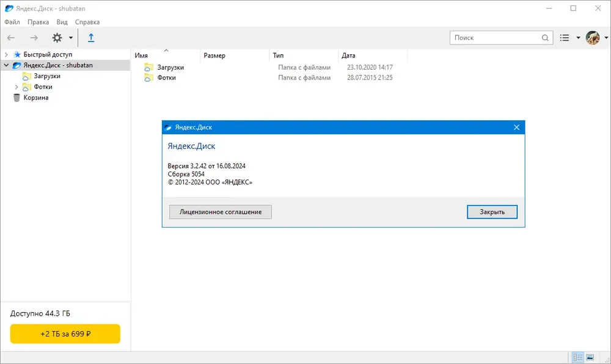
Task: Open the dropdown arrow beside the gear
Action: (x=70, y=38)
